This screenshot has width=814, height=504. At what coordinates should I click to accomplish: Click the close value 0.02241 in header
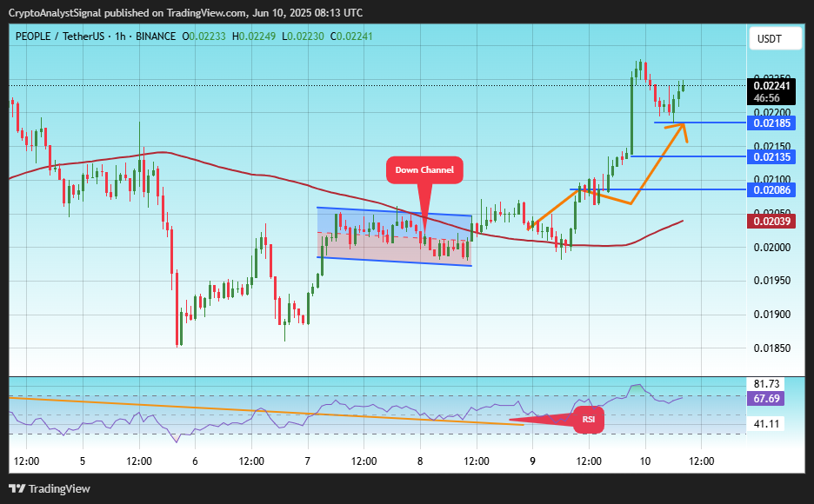point(355,36)
